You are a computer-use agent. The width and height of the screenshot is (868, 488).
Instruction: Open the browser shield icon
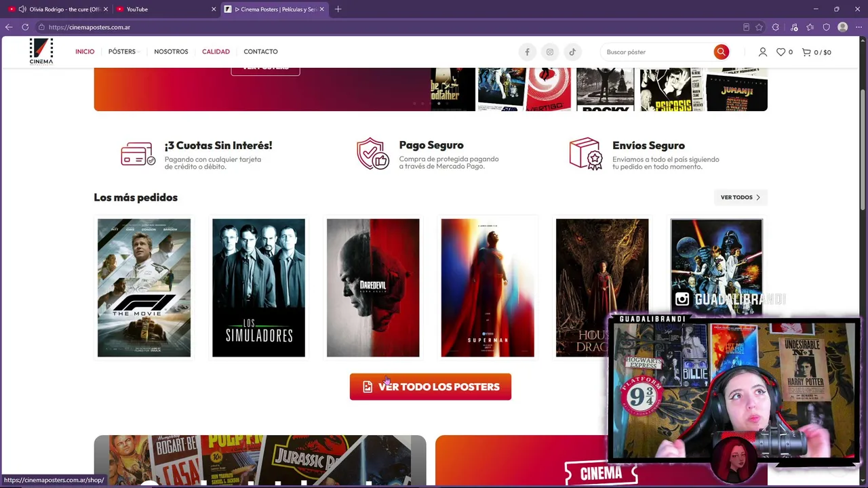(827, 27)
